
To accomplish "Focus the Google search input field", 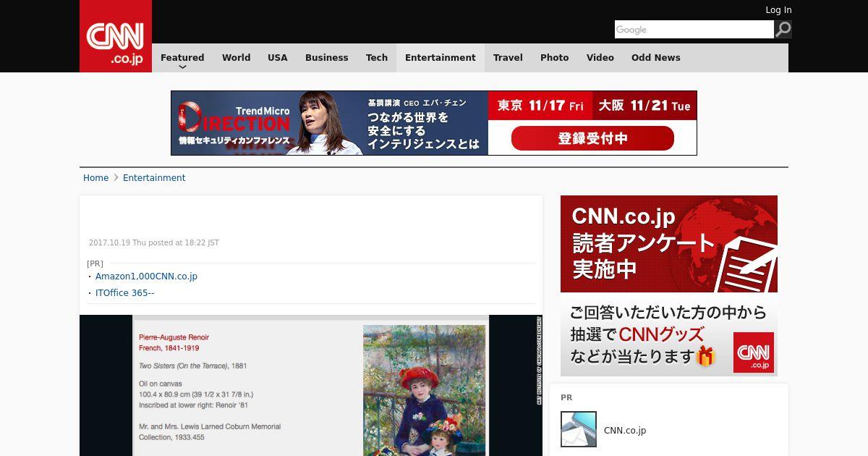I will pos(694,30).
